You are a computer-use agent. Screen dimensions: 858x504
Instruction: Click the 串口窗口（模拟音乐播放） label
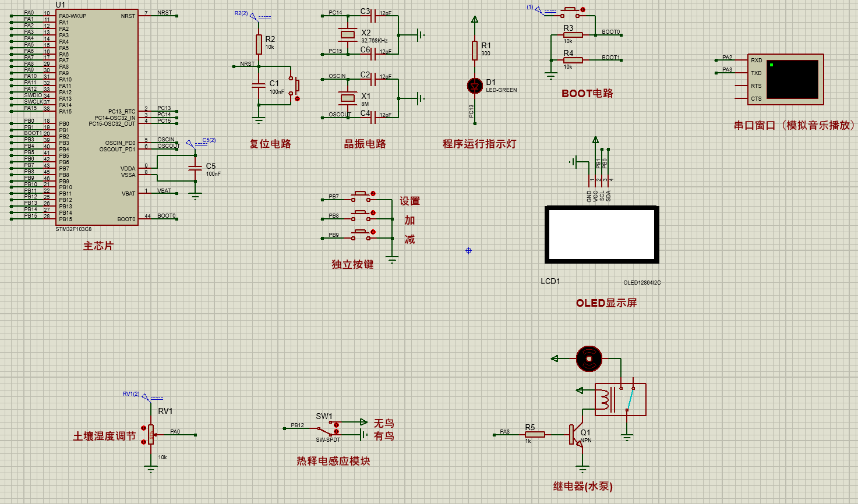point(795,125)
